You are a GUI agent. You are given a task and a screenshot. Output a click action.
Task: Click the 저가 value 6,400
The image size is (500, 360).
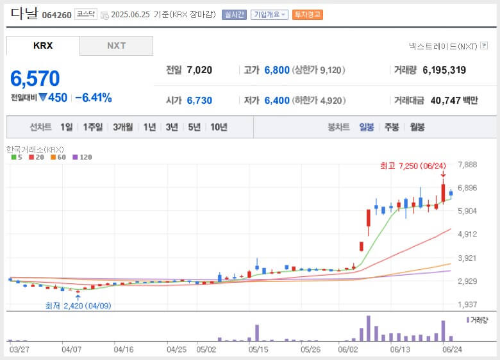(x=277, y=100)
